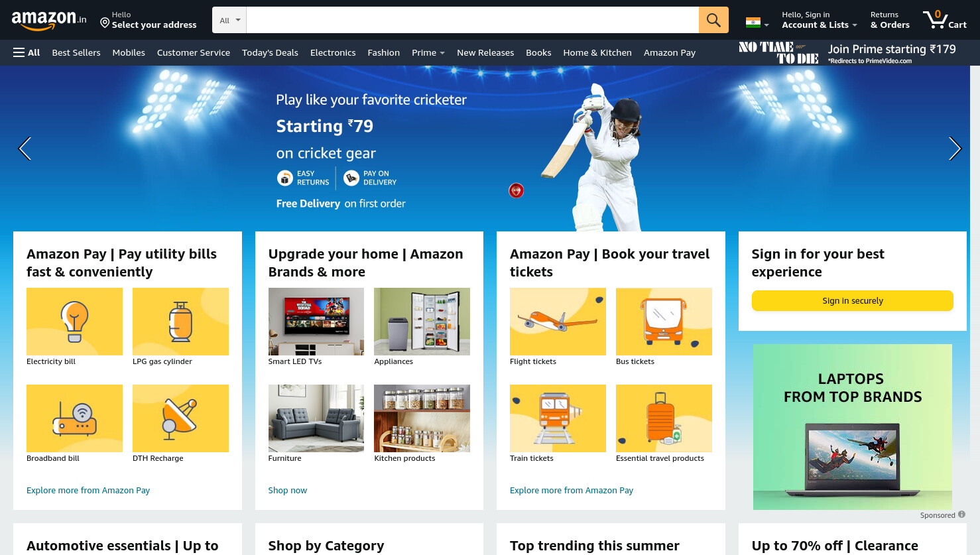Open the LPG gas cylinder tile image
This screenshot has width=980, height=555.
pyautogui.click(x=180, y=322)
